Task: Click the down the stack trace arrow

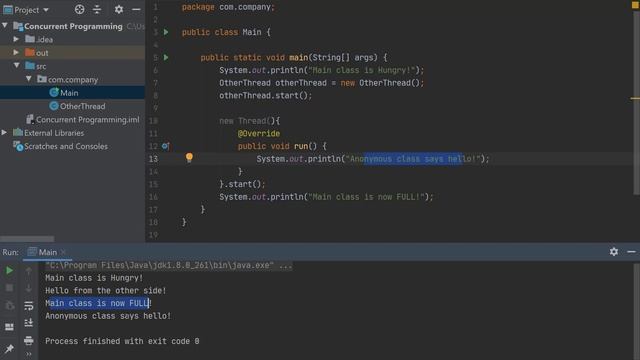Action: coord(29,288)
